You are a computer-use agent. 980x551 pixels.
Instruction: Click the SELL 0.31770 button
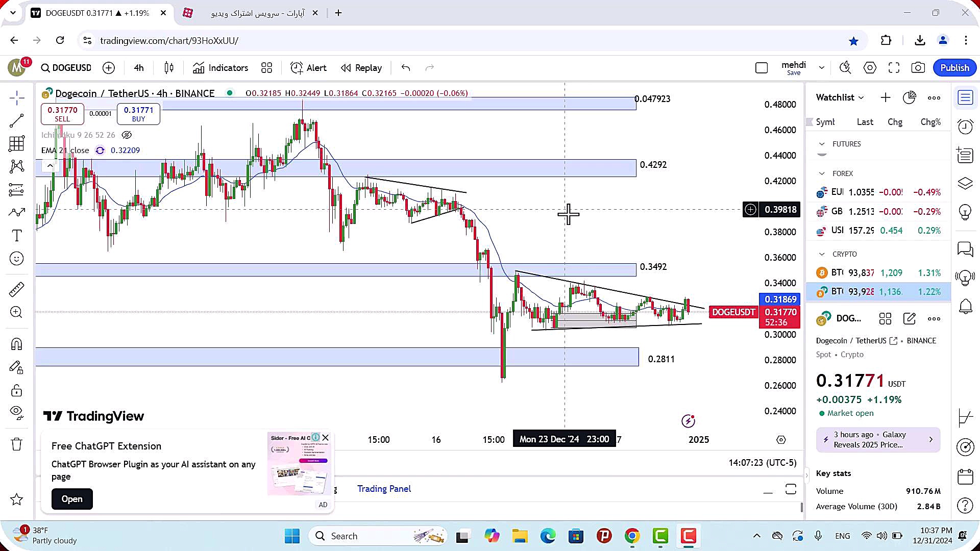pos(62,114)
